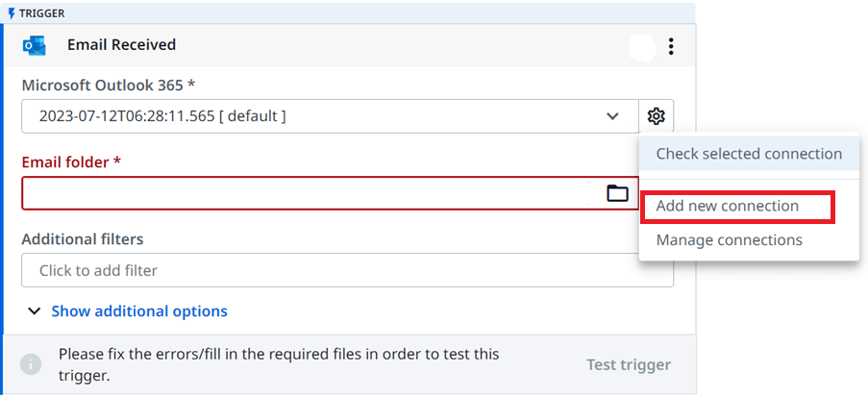
Task: Select Check selected connection
Action: tap(749, 154)
